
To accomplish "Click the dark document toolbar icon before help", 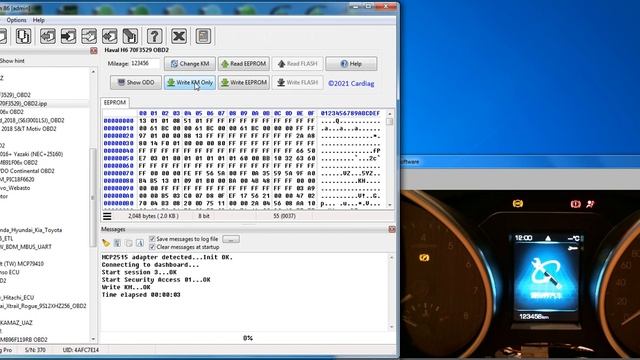I will (130, 36).
